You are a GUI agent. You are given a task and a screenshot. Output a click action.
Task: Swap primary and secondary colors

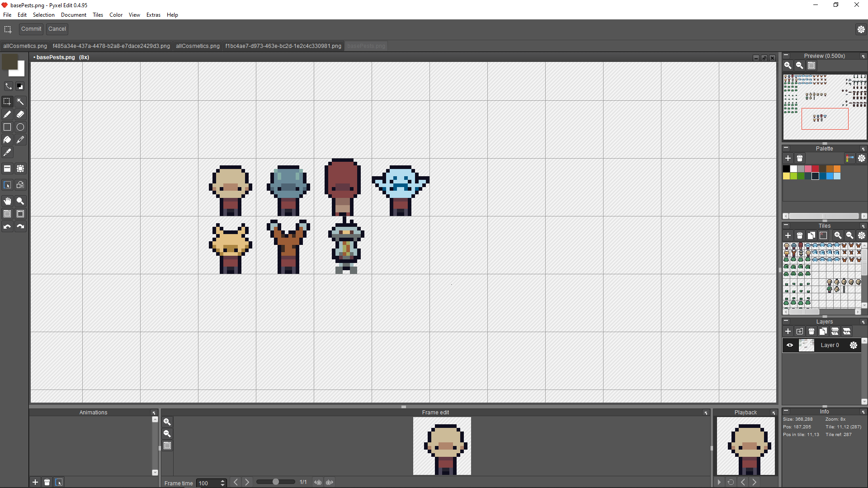[x=9, y=86]
